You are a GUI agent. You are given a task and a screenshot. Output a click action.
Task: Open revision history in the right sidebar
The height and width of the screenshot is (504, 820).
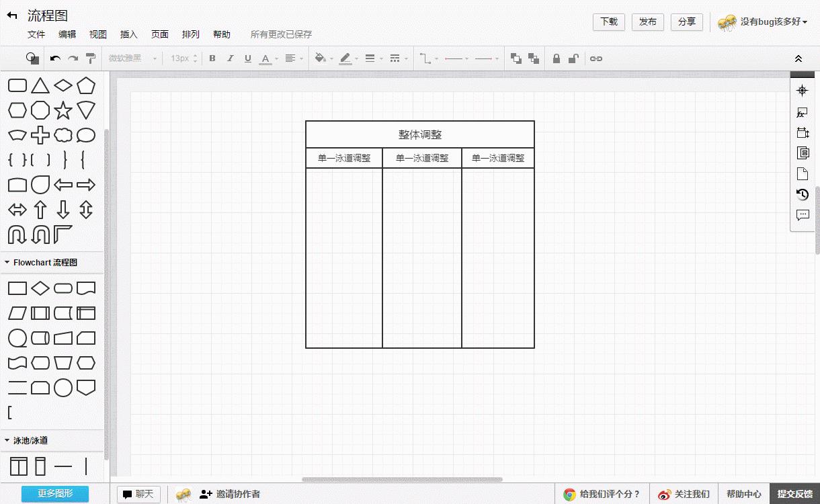click(802, 194)
